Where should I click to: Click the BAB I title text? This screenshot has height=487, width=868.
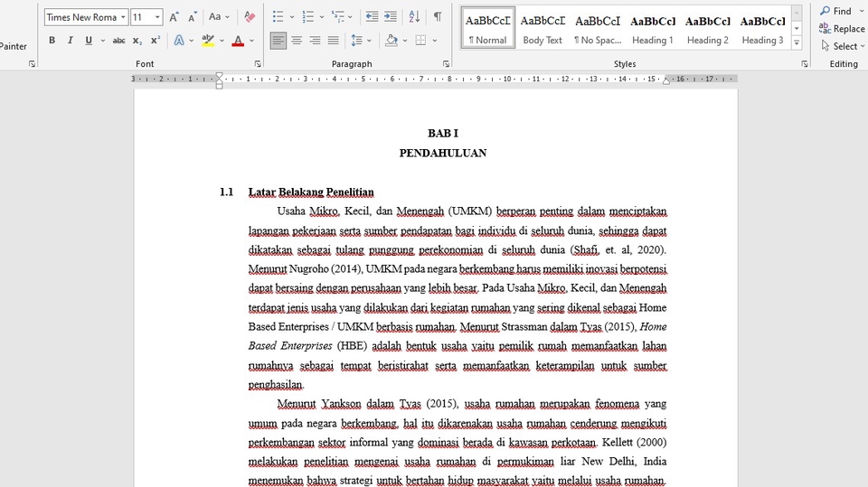click(x=443, y=134)
